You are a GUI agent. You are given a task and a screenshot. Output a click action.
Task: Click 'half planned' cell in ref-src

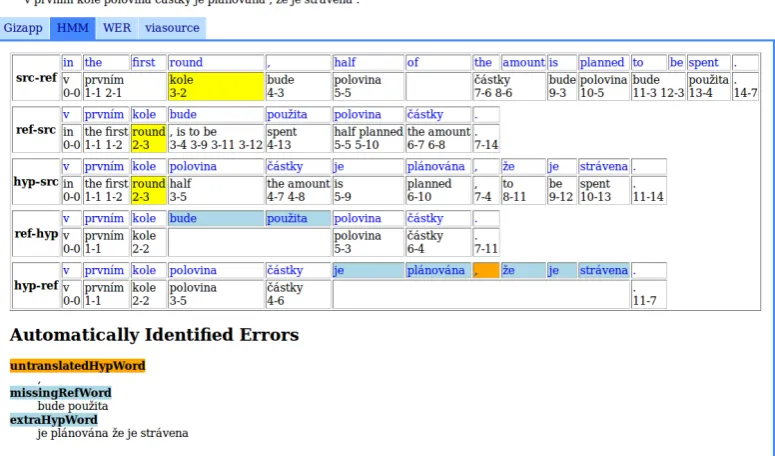[368, 138]
